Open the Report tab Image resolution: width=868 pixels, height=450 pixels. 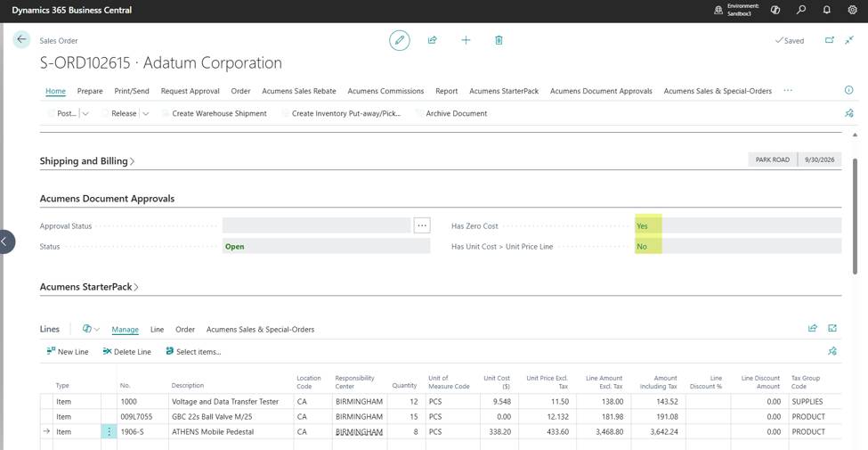(x=446, y=91)
